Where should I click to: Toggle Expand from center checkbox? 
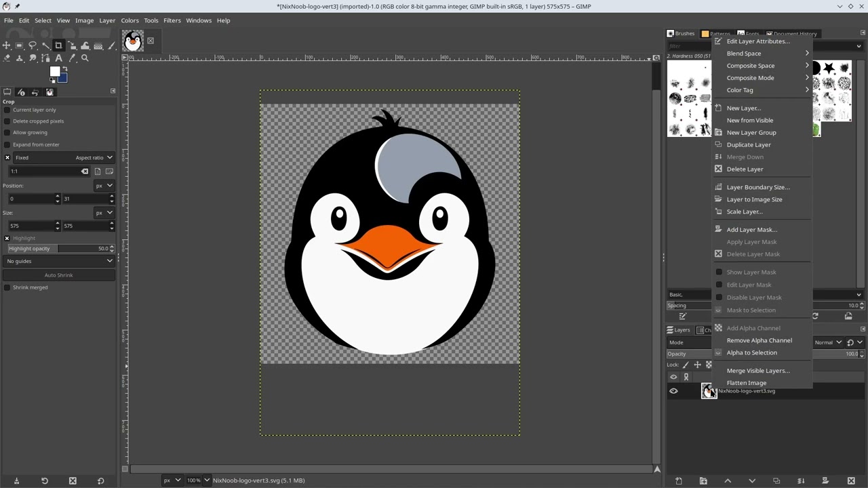tap(7, 144)
